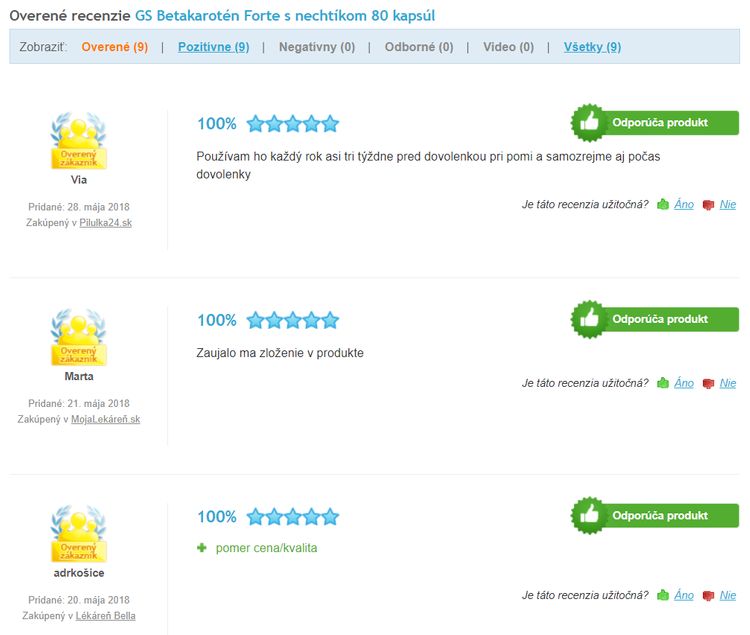Click the 100% score on adrkošice's review

click(217, 517)
